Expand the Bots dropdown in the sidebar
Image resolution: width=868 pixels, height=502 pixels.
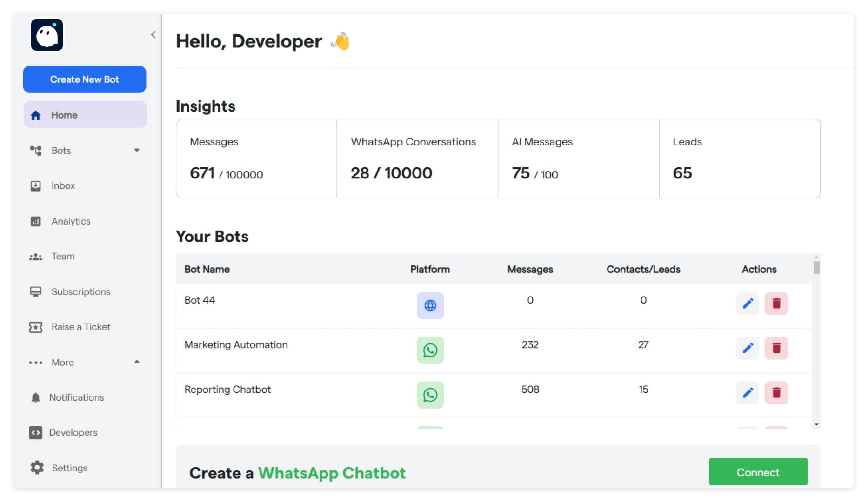pos(136,150)
